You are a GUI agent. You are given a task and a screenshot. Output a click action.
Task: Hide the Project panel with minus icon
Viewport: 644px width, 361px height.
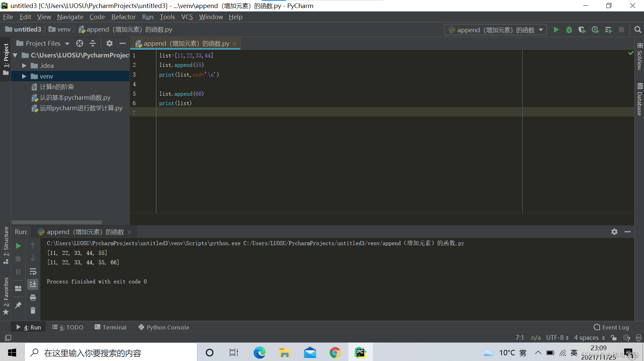[123, 43]
